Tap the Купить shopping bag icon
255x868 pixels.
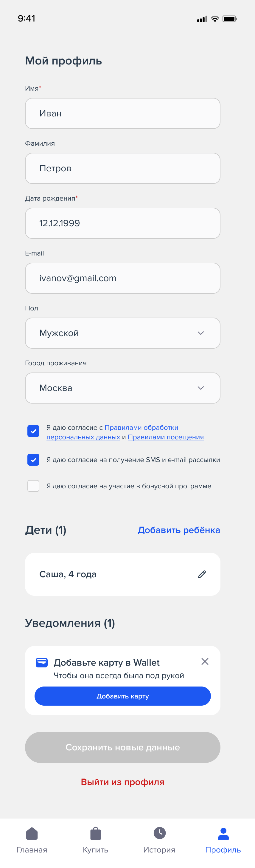point(96,834)
